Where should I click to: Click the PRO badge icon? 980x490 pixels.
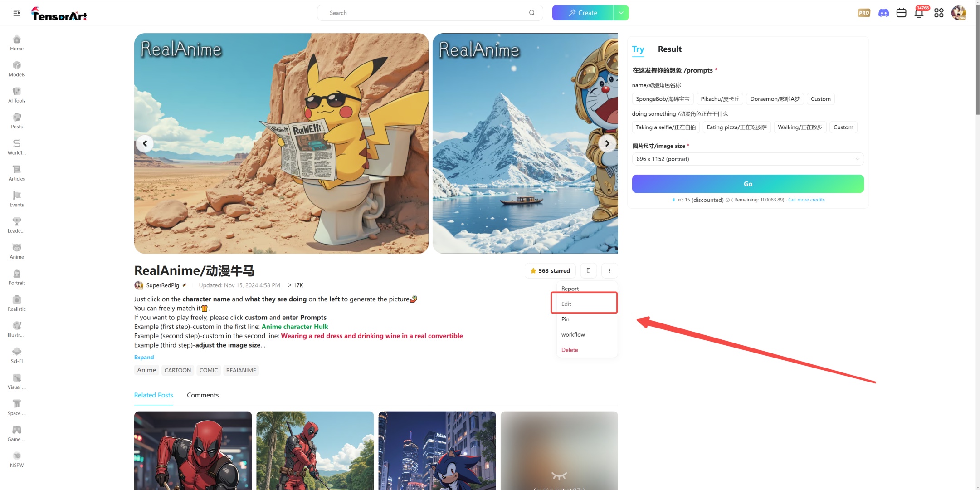tap(864, 13)
